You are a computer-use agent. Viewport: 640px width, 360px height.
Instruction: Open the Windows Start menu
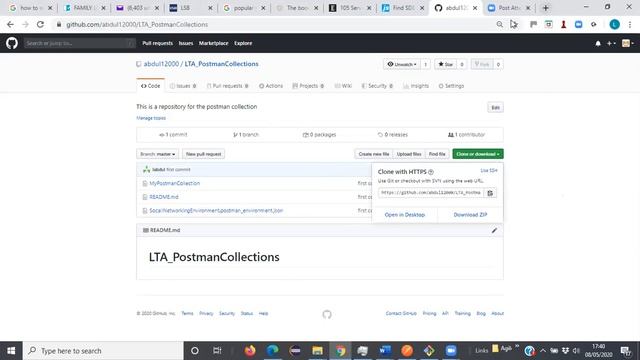[x=11, y=351]
